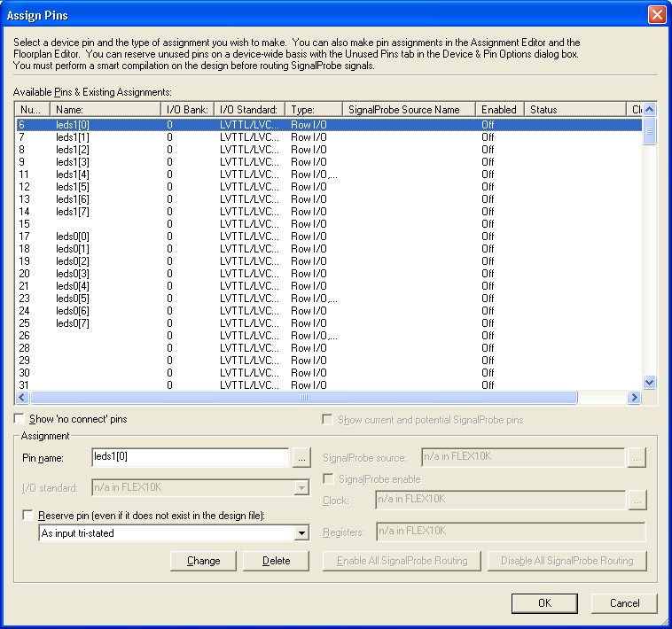Toggle the Reserve pin checkbox
This screenshot has width=672, height=629.
click(29, 516)
